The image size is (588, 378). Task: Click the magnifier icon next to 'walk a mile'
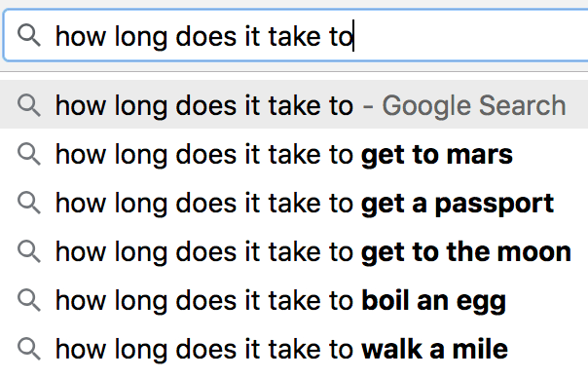(29, 349)
